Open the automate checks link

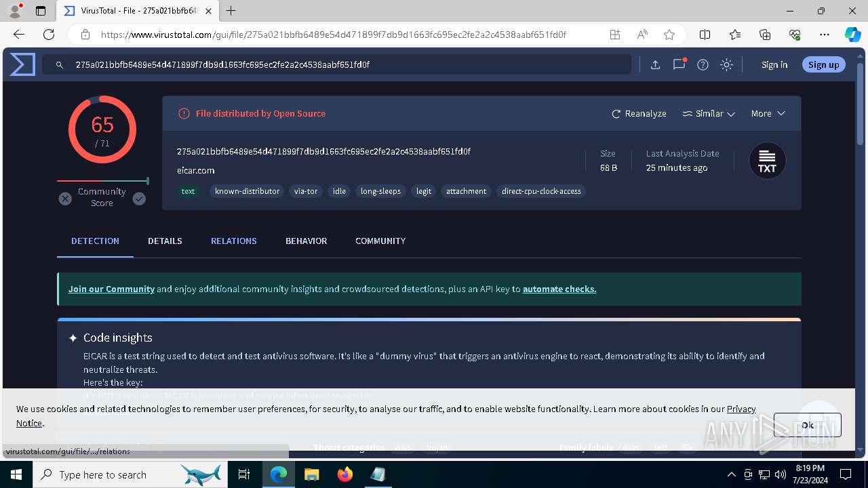tap(559, 289)
